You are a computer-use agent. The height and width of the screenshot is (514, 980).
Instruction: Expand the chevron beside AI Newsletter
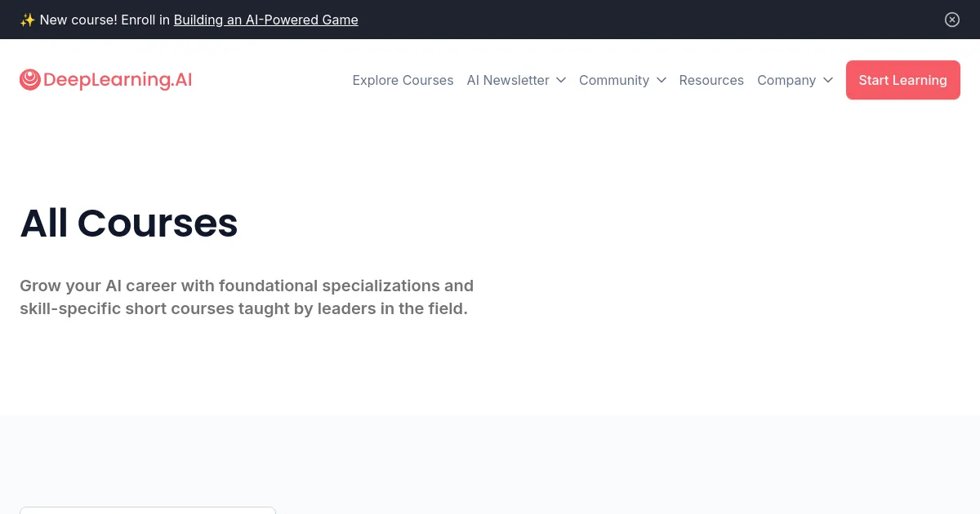click(x=561, y=80)
